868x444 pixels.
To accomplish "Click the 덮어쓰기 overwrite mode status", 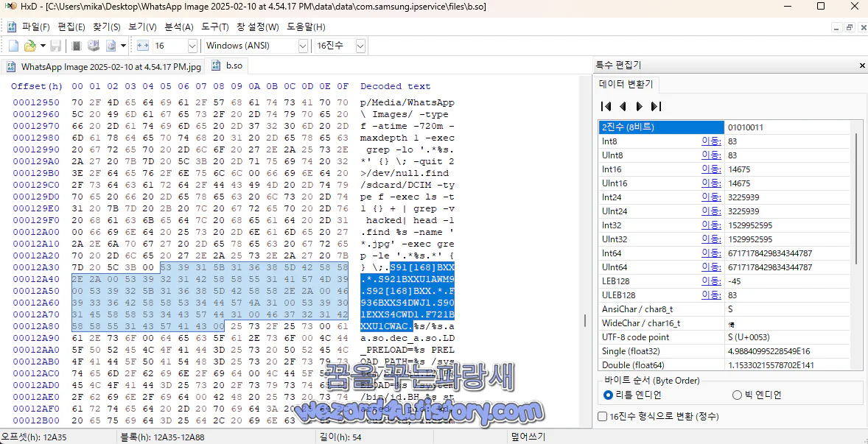I will point(528,437).
